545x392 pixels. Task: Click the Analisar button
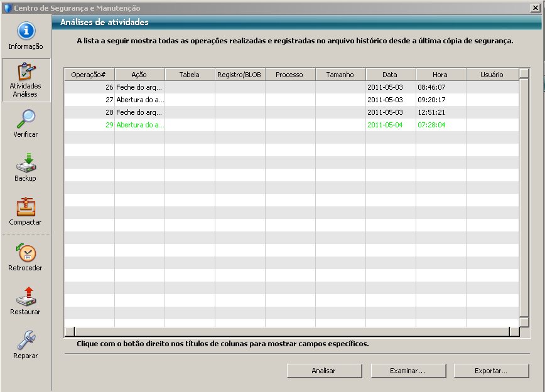[324, 371]
